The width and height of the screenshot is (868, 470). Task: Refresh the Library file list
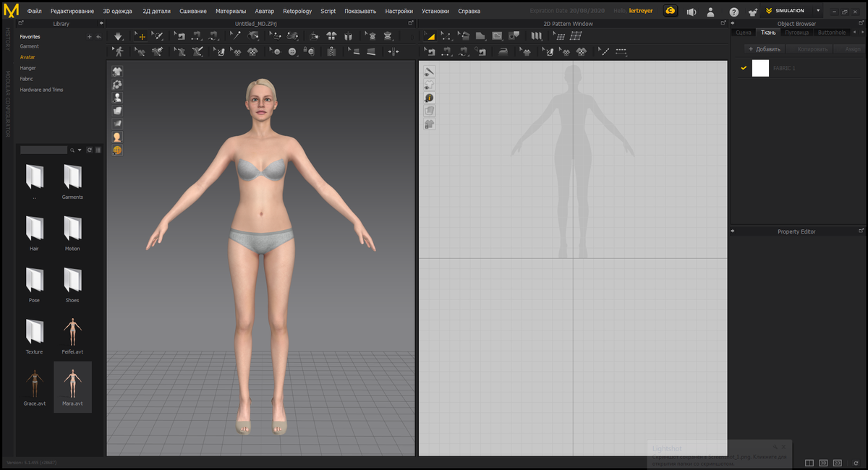tap(90, 150)
